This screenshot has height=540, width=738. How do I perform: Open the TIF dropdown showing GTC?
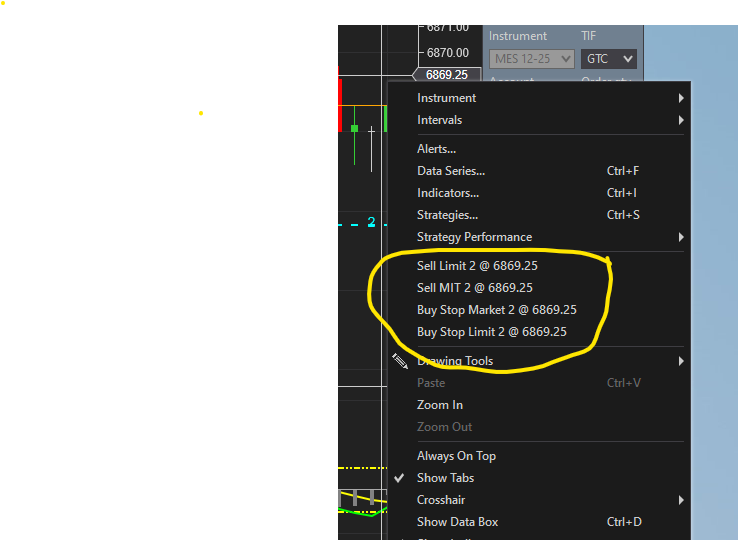[x=608, y=59]
